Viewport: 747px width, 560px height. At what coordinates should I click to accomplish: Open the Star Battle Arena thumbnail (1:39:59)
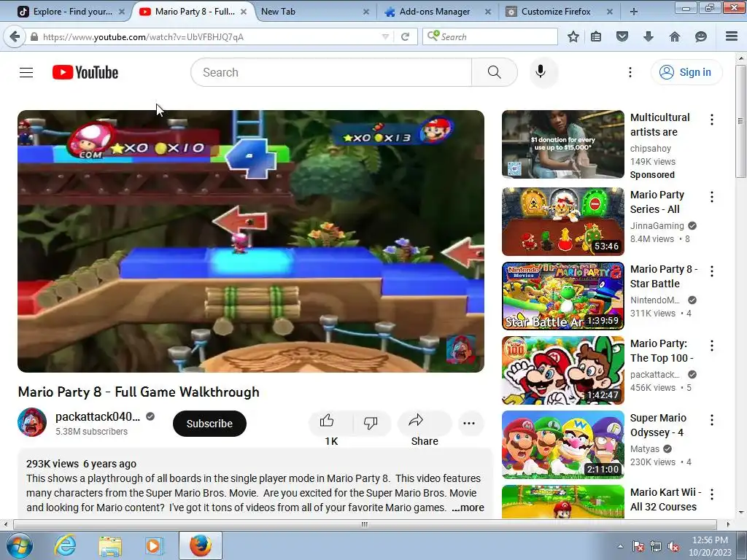562,296
